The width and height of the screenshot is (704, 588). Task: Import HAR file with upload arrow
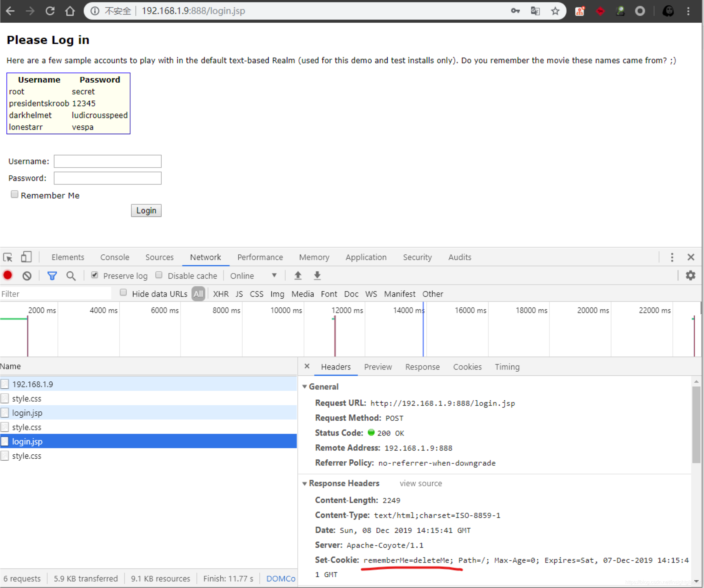pyautogui.click(x=298, y=275)
